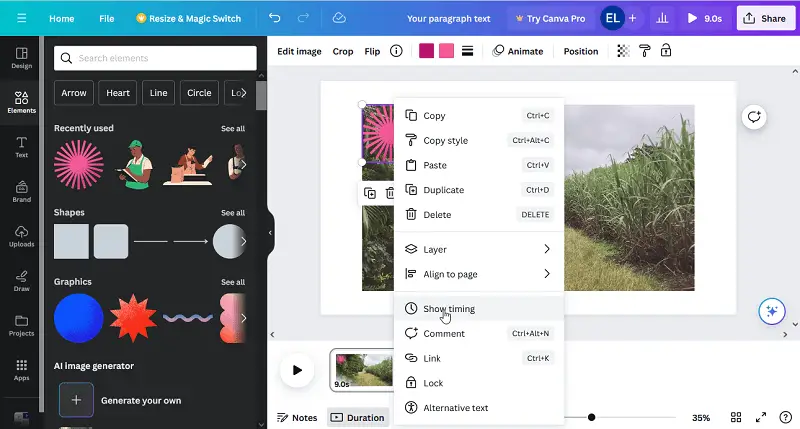Viewport: 800px width, 429px height.
Task: Select Duplicate in the context menu
Action: click(x=444, y=190)
